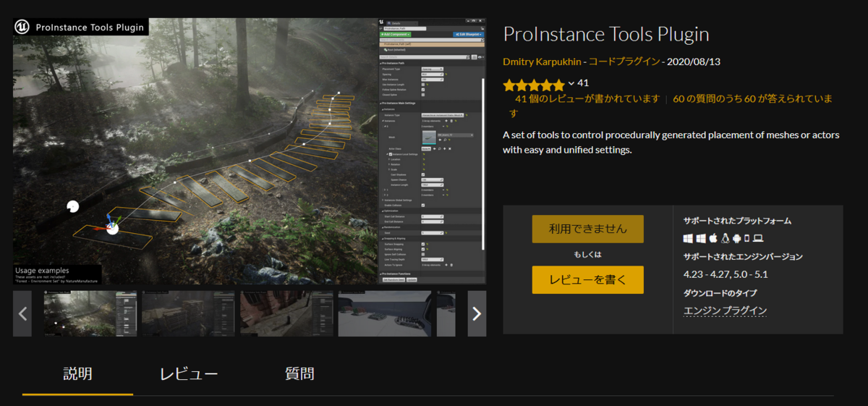Viewport: 868px width, 406px height.
Task: Open the 41 個のレビューが書かれています link
Action: pyautogui.click(x=587, y=98)
